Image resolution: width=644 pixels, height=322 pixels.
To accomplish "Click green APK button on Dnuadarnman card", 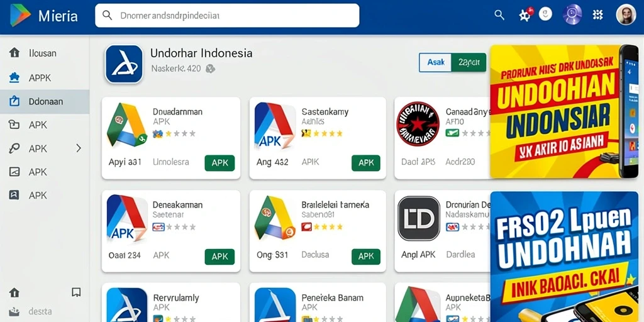I will tap(219, 163).
